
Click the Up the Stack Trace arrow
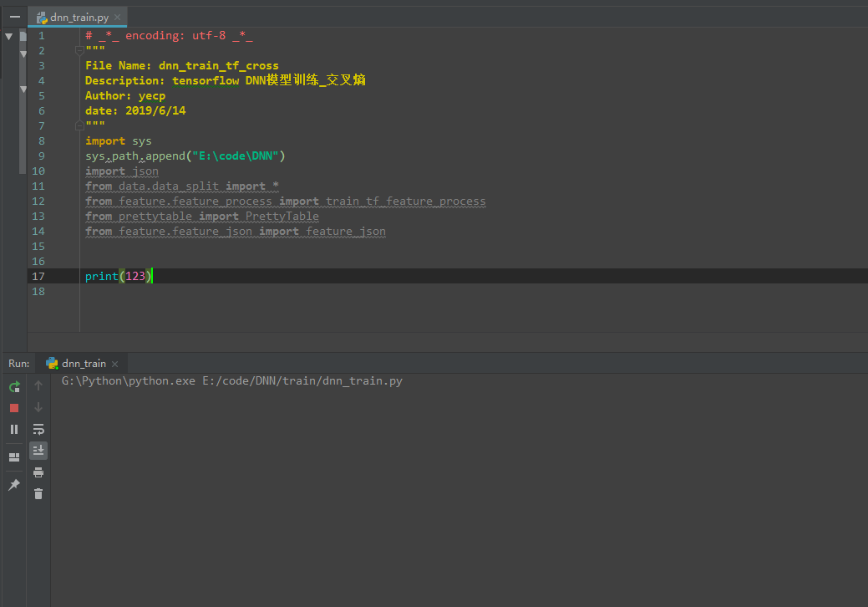pyautogui.click(x=38, y=385)
